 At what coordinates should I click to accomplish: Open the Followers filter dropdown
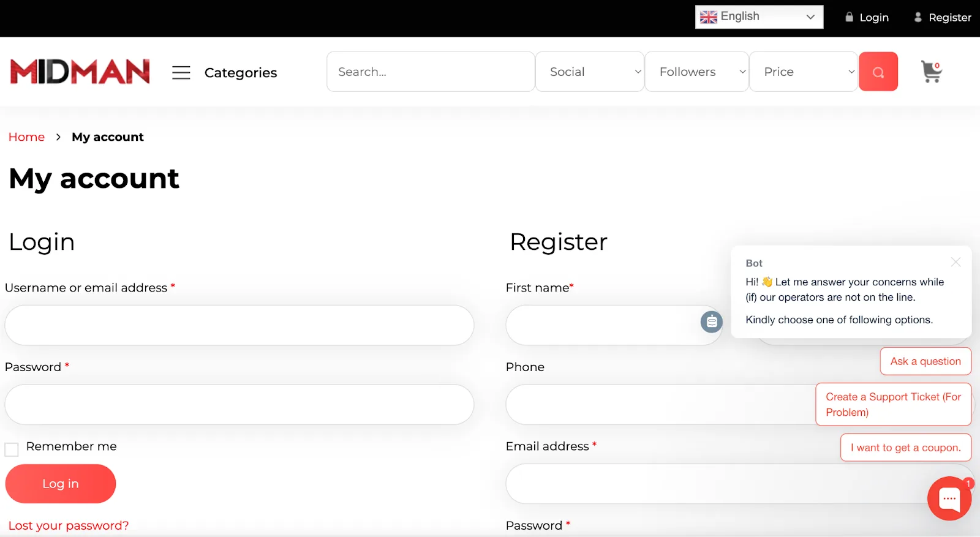696,72
